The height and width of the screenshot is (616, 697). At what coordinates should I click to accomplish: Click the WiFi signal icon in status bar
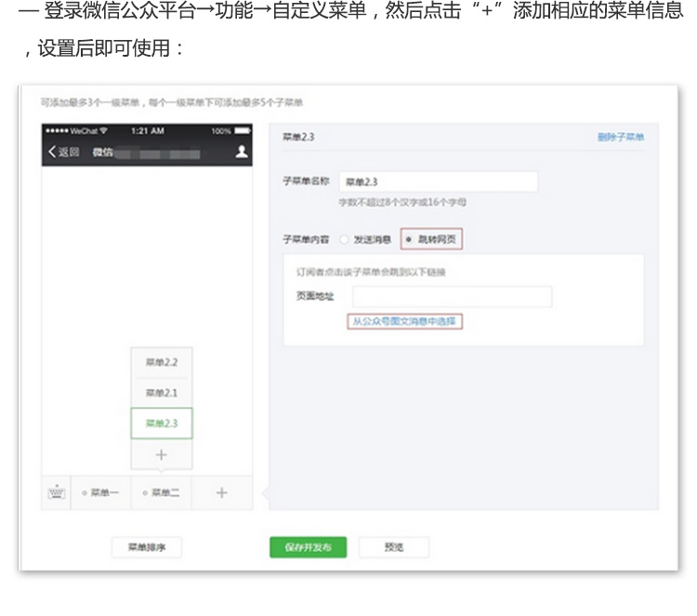tap(103, 131)
